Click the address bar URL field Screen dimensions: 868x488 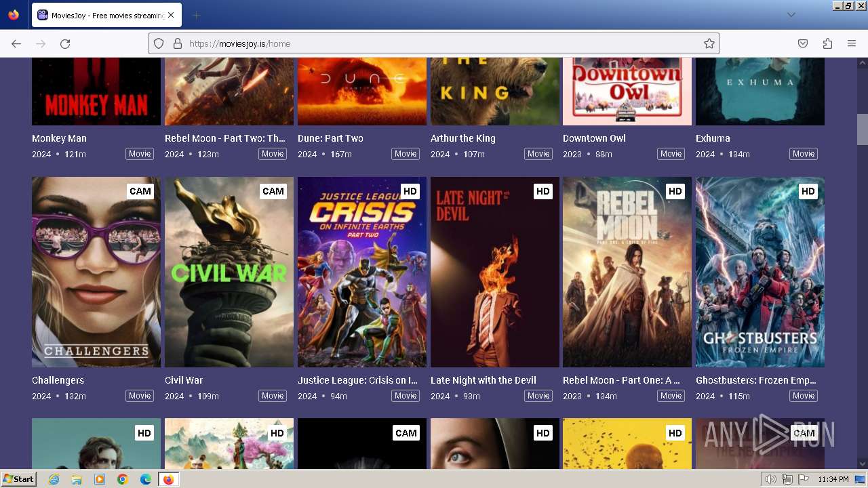(x=434, y=43)
